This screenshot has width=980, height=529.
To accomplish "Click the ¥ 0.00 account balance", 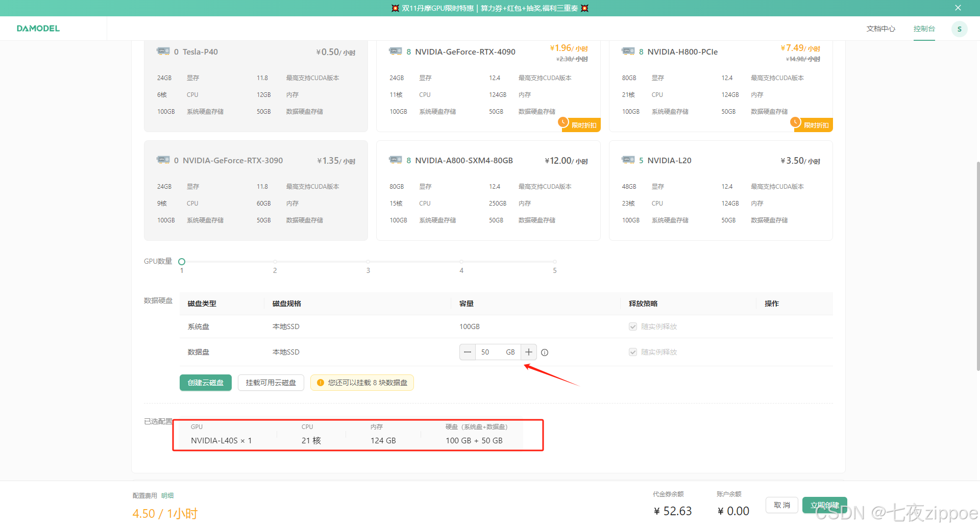I will click(733, 511).
